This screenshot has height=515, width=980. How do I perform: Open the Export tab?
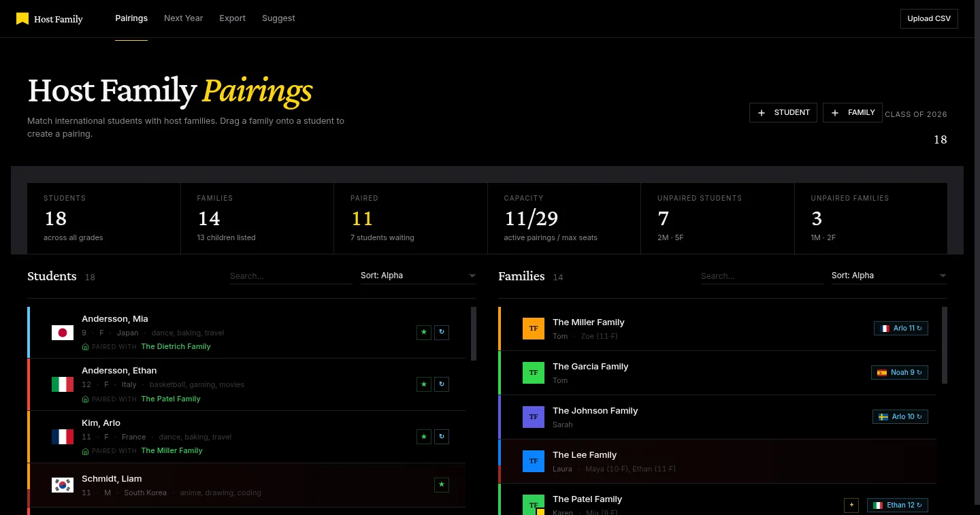(232, 18)
